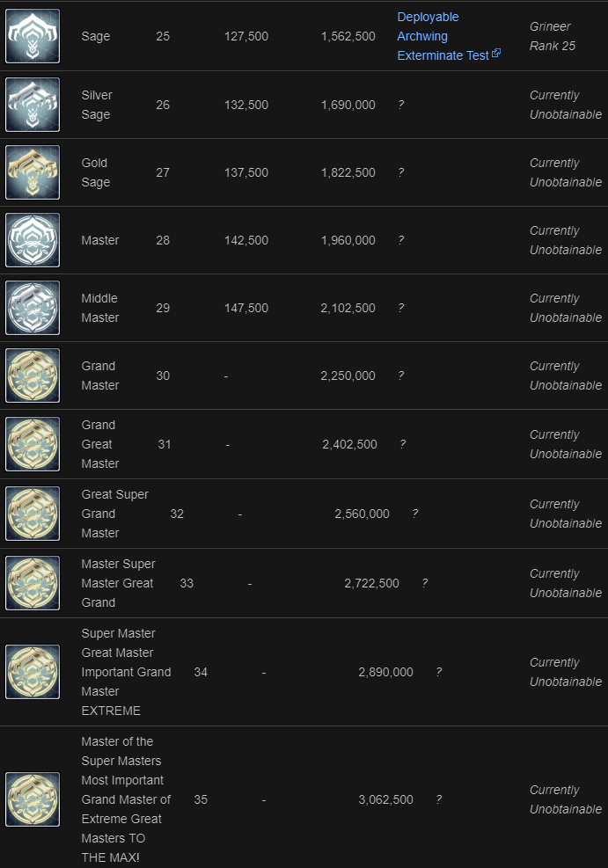Click the question mark link for Silver Sage
Image resolution: width=608 pixels, height=868 pixels.
(x=400, y=105)
